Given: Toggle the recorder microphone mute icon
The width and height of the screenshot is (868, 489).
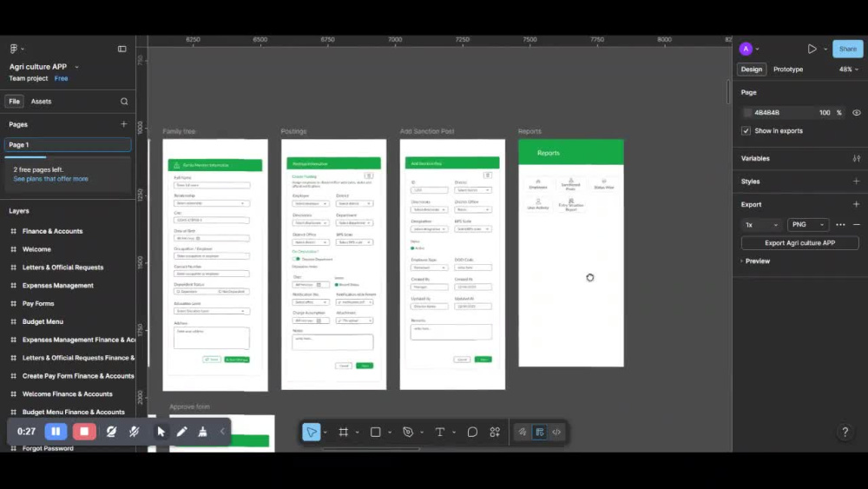Looking at the screenshot, I should pyautogui.click(x=135, y=432).
